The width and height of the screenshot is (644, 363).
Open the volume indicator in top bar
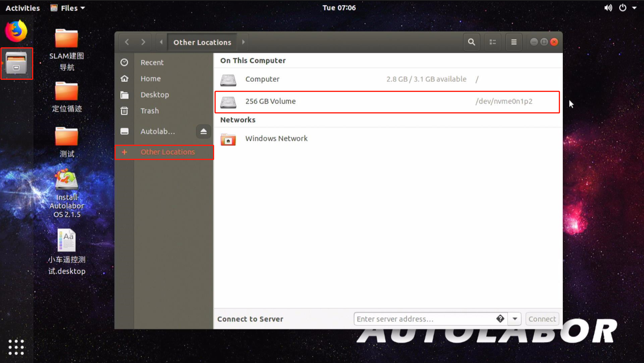tap(608, 8)
